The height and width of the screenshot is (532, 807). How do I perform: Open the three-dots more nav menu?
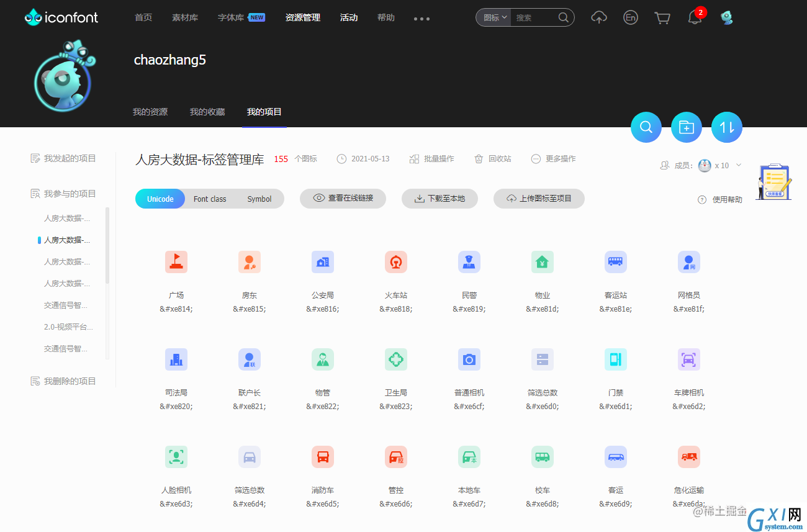[422, 19]
